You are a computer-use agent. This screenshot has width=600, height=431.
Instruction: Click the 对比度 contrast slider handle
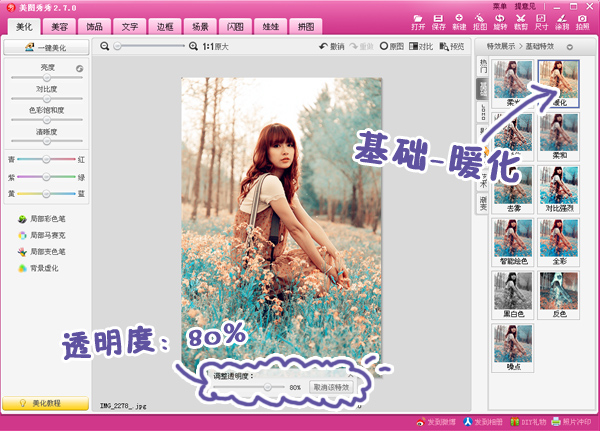coord(47,99)
